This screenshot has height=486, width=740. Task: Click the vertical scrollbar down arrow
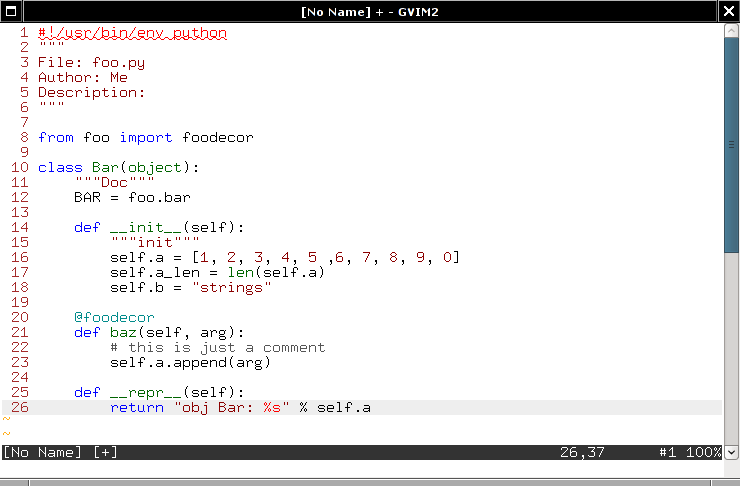tap(731, 452)
